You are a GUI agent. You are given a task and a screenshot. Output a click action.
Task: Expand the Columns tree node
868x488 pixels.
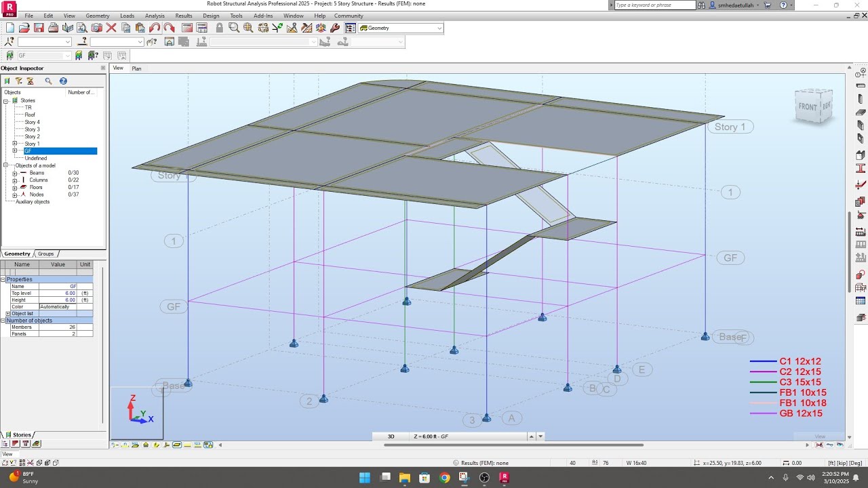click(15, 180)
